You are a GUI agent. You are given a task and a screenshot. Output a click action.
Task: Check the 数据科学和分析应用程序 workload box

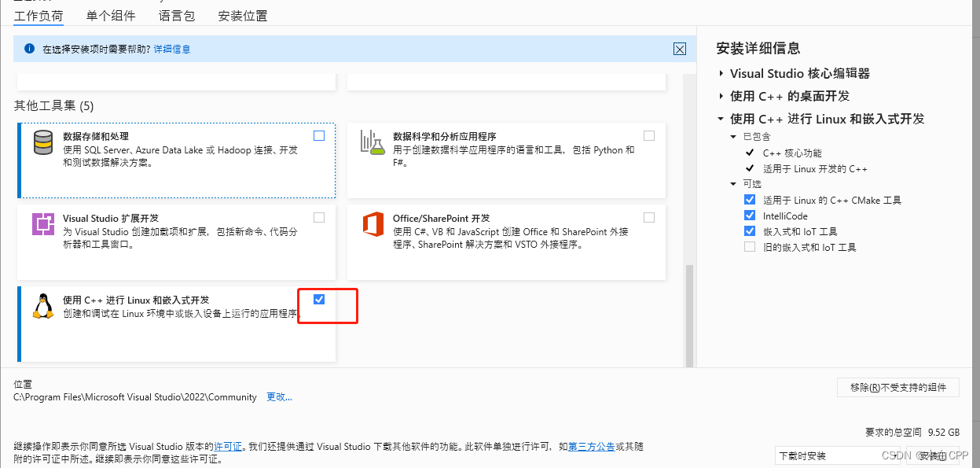tap(649, 135)
